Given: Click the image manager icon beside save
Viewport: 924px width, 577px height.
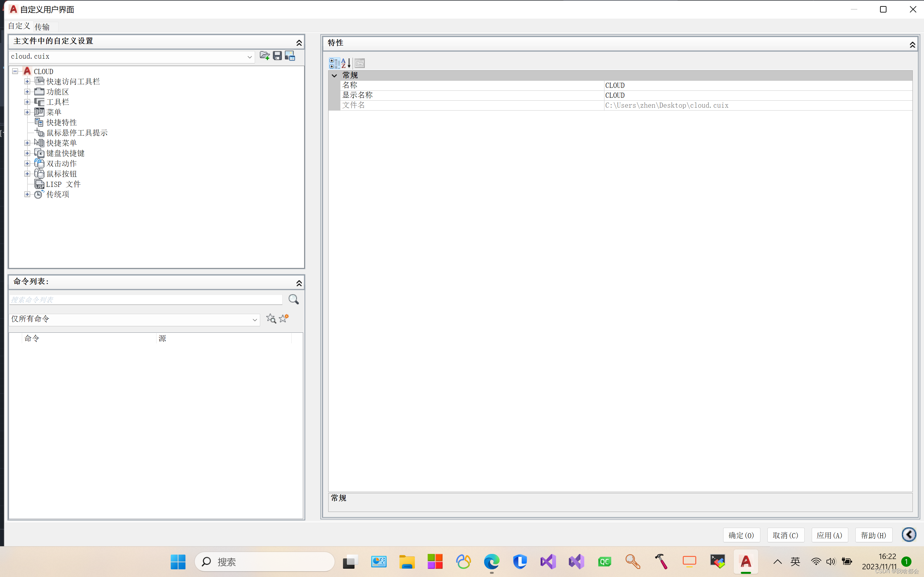Looking at the screenshot, I should coord(290,56).
